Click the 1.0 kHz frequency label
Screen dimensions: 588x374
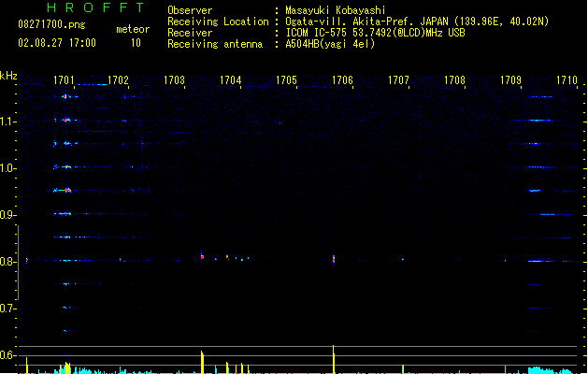click(x=7, y=168)
